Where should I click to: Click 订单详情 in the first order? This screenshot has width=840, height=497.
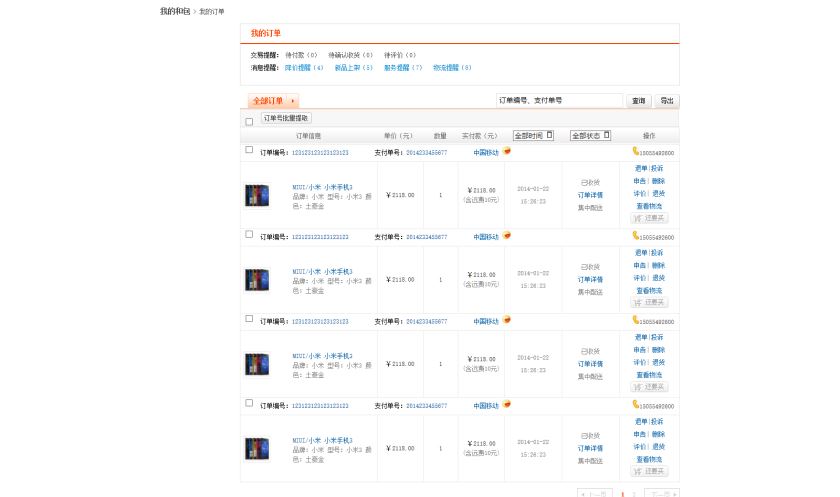590,195
